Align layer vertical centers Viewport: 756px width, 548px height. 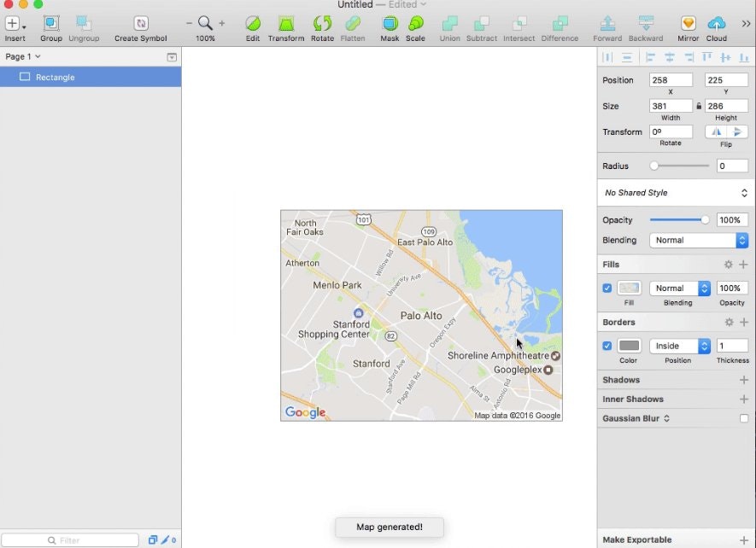click(x=725, y=58)
